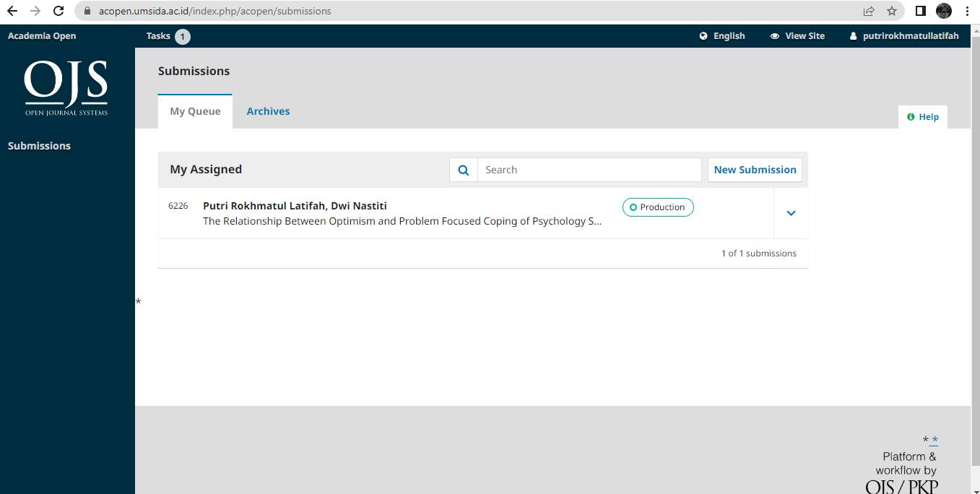Bookmark this page with the star icon

pyautogui.click(x=892, y=12)
